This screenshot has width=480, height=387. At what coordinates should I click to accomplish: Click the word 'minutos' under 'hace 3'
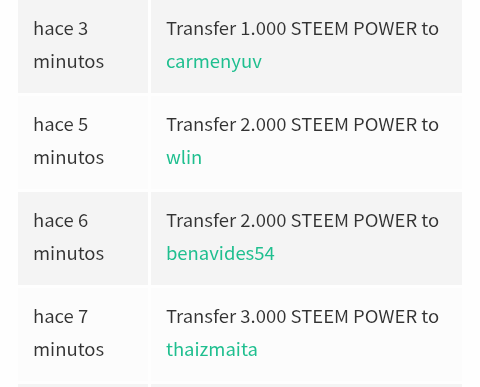coord(69,62)
